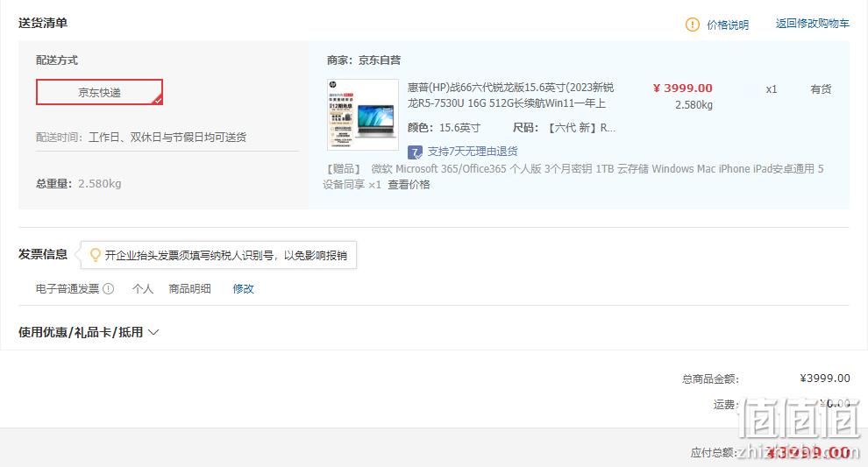
Task: Click the Microsoft 365 gift item description
Action: pos(573,176)
